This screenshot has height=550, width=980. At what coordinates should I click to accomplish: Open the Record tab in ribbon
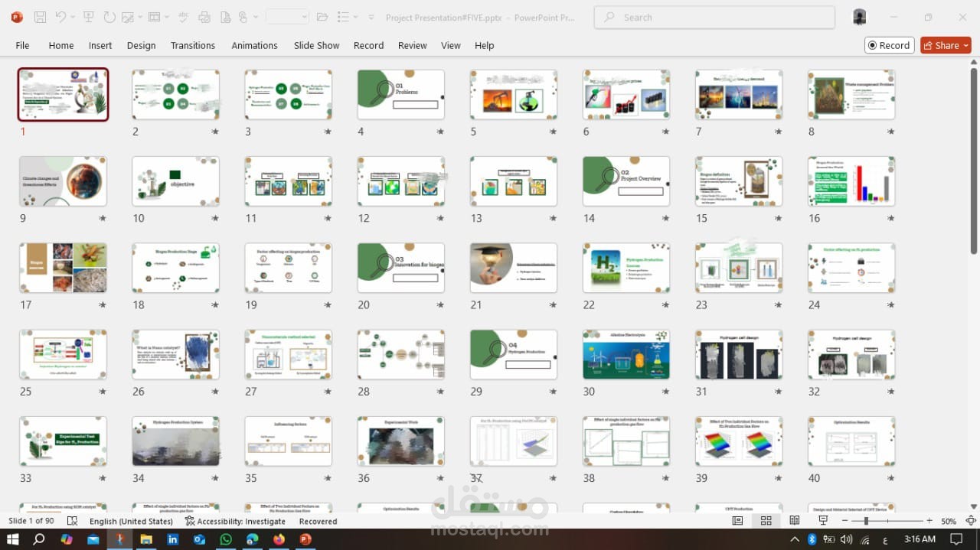368,45
